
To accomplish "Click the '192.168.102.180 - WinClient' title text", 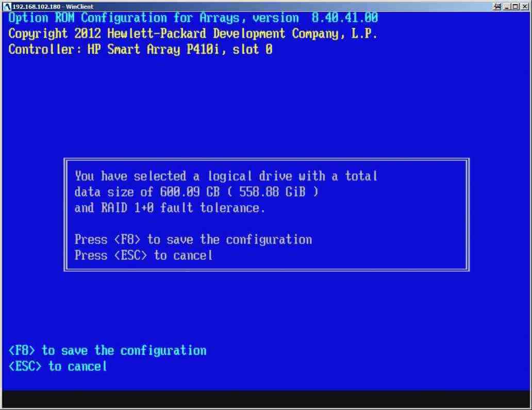I will point(53,7).
